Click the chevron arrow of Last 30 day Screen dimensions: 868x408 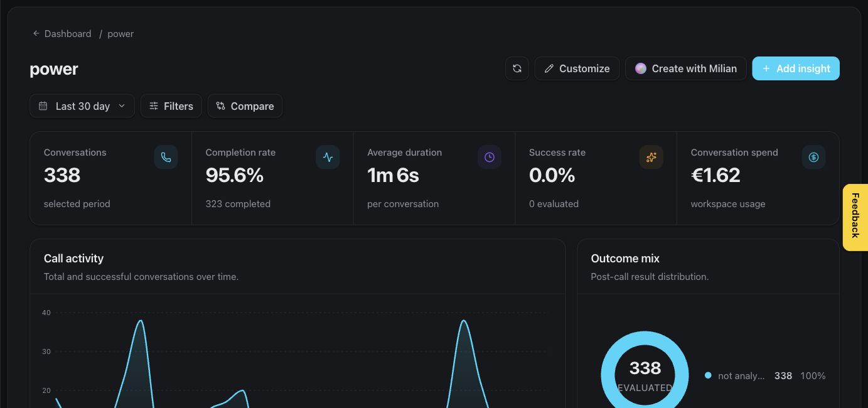point(122,106)
